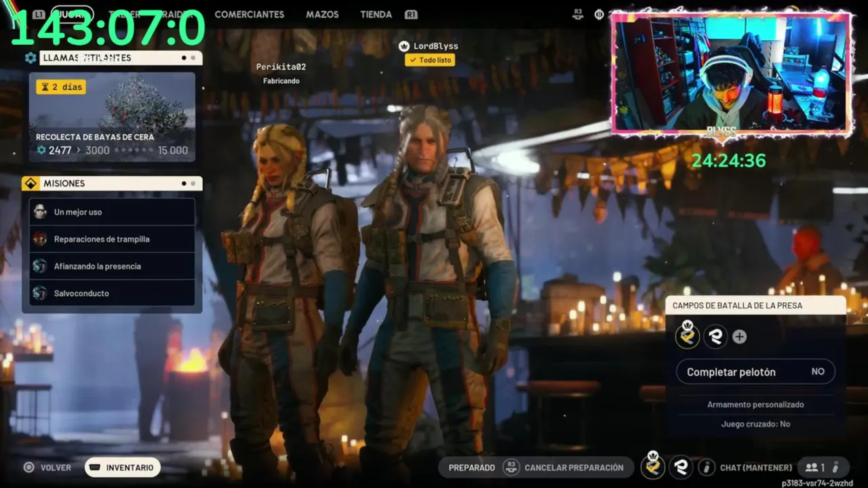Select first page dot of LLAMAS TITILANTES
This screenshot has height=488, width=868.
(184, 58)
